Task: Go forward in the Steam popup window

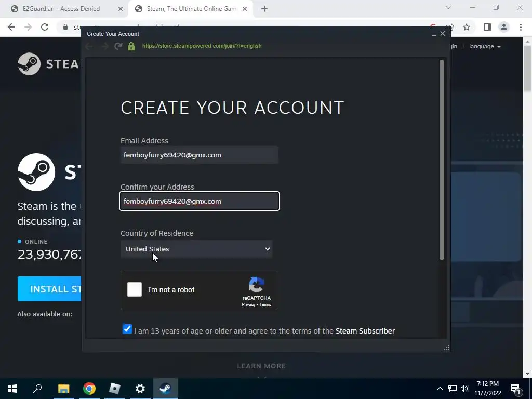Action: (104, 46)
